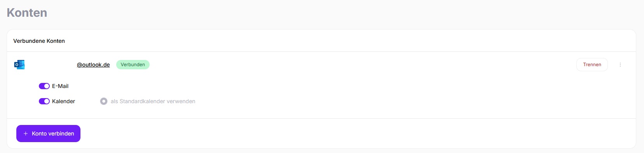Disable the Kalender toggle switch
The height and width of the screenshot is (153, 644).
coord(44,101)
